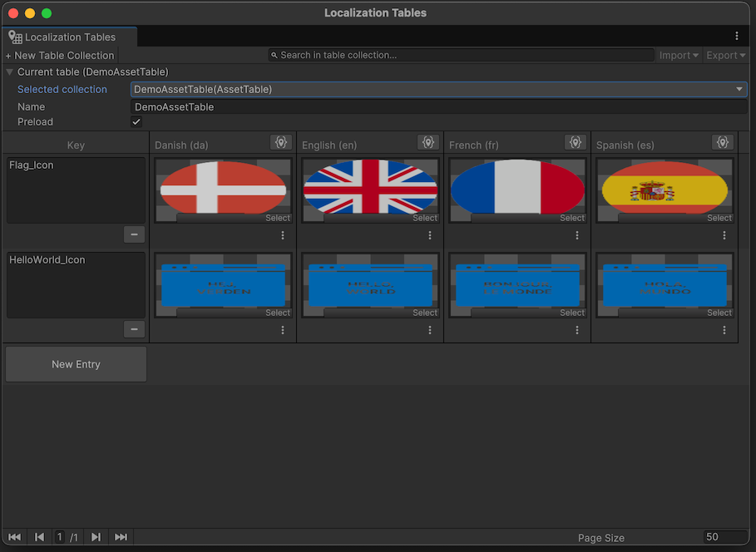Click French column metadata icon
The image size is (756, 552).
[575, 143]
